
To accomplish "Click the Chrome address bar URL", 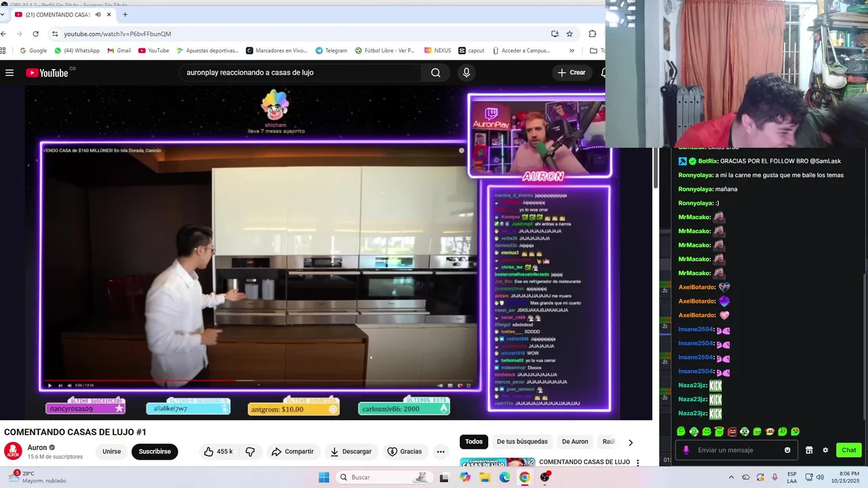I will pyautogui.click(x=117, y=34).
